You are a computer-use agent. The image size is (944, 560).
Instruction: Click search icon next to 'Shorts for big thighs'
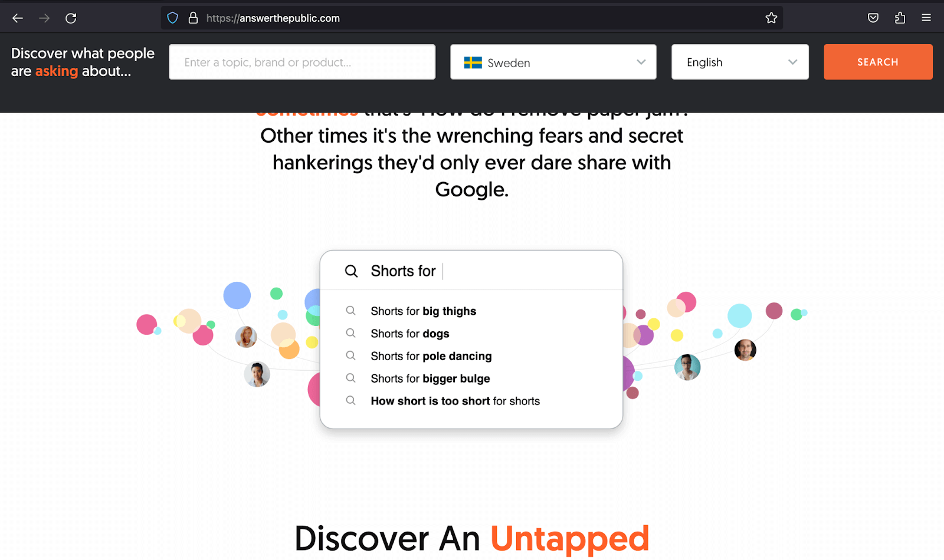point(350,311)
